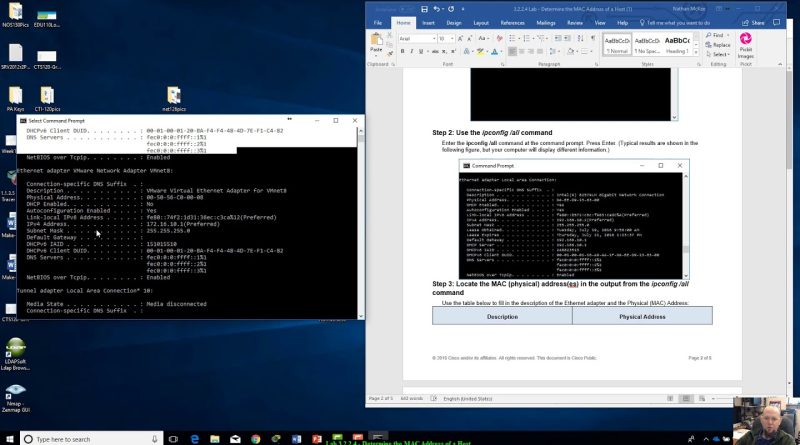Switch to the Layout tab
The image size is (800, 445).
pos(481,23)
